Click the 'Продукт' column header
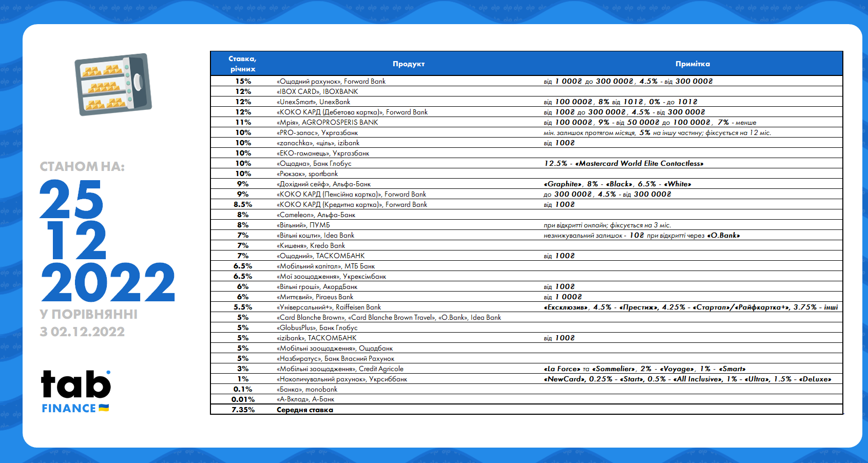 409,64
